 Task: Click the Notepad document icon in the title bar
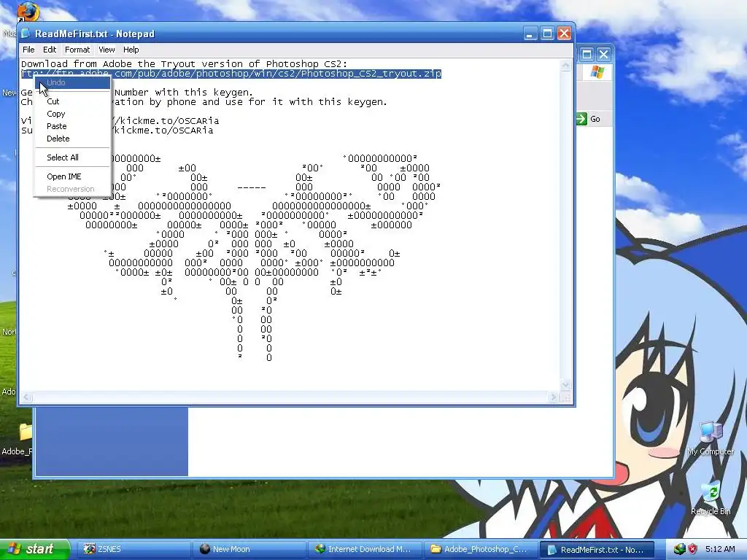26,34
